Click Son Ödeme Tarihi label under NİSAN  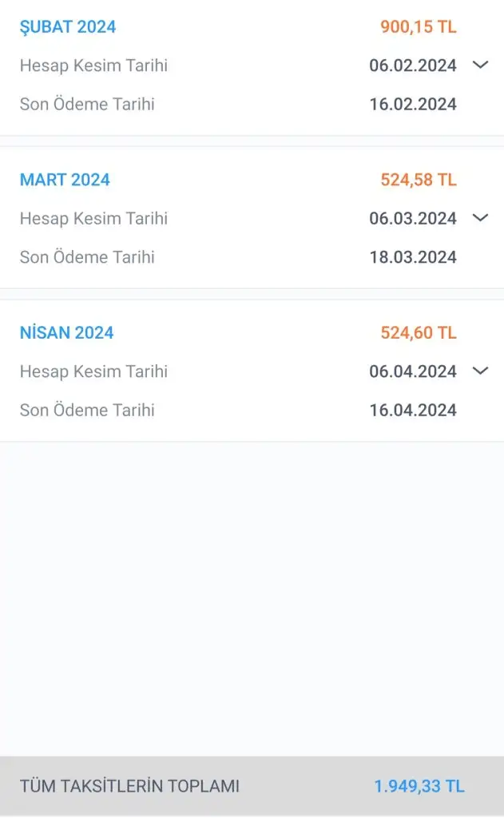[x=87, y=410]
